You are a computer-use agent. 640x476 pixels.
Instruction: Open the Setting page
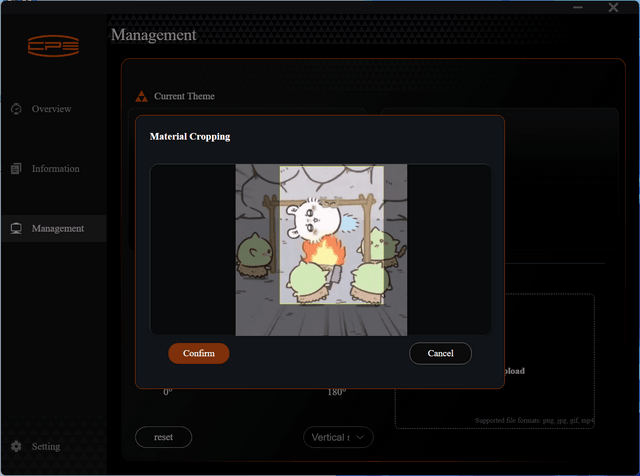pos(46,447)
